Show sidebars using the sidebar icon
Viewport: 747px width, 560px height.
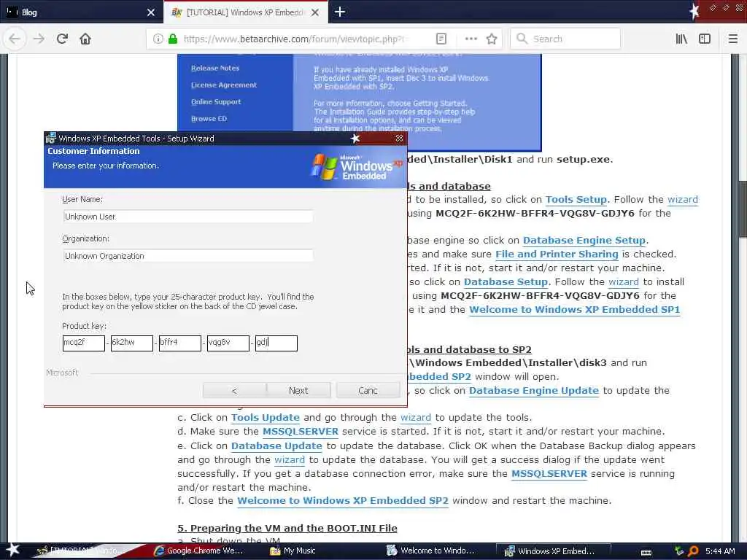click(x=705, y=39)
